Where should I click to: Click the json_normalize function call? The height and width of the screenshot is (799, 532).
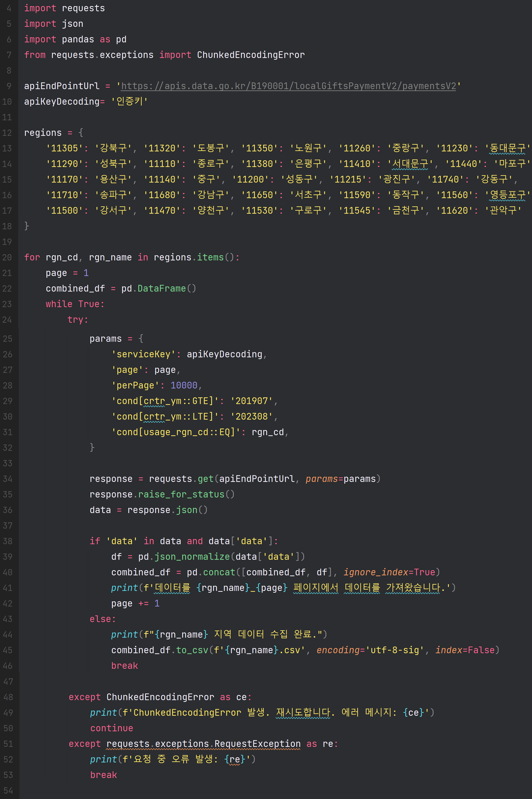coord(192,557)
